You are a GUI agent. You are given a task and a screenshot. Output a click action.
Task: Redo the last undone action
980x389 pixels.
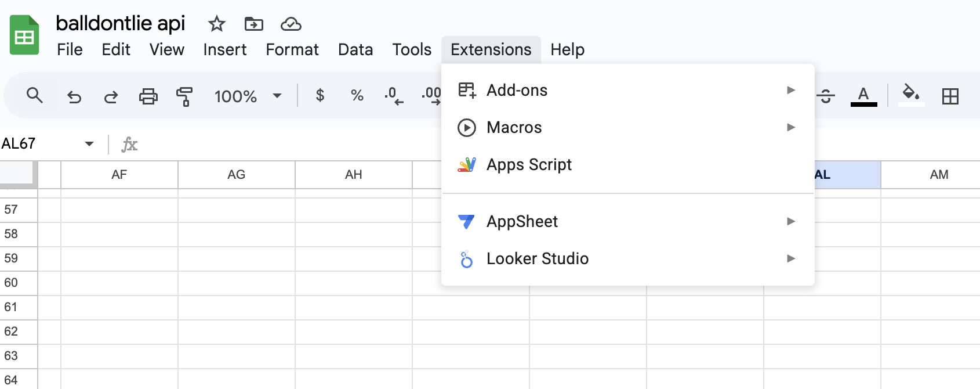click(111, 96)
